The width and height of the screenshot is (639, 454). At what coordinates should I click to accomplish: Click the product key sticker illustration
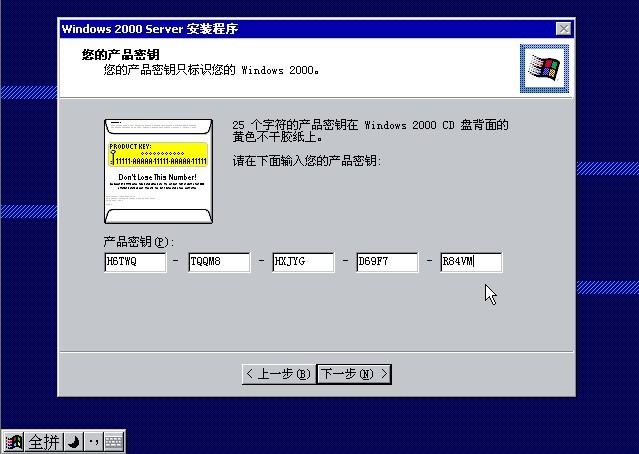click(x=159, y=171)
